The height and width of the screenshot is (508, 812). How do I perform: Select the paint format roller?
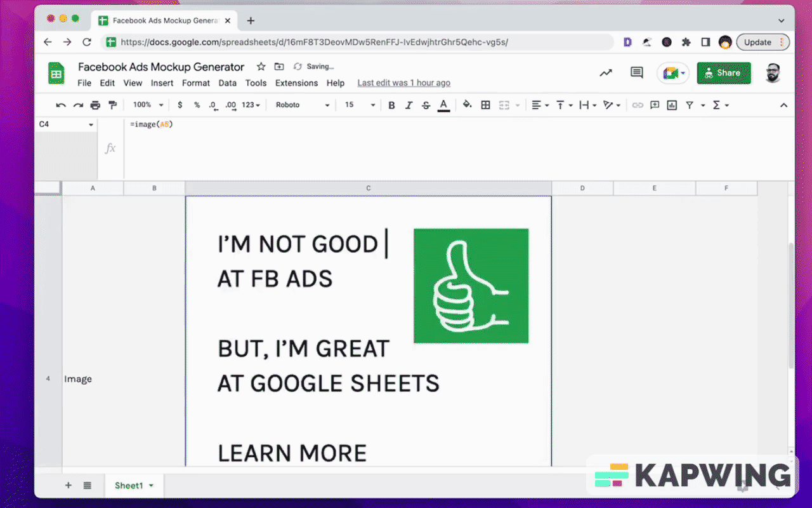[112, 105]
